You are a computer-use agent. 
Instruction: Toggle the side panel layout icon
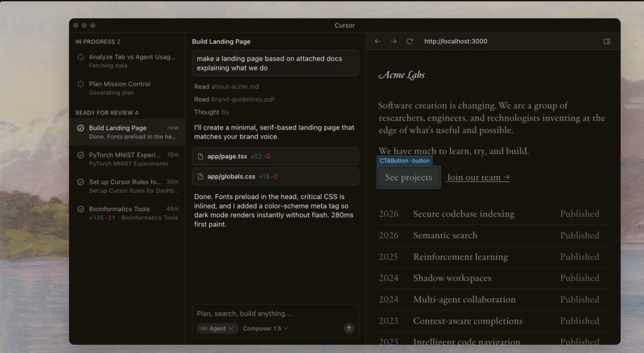[x=607, y=41]
